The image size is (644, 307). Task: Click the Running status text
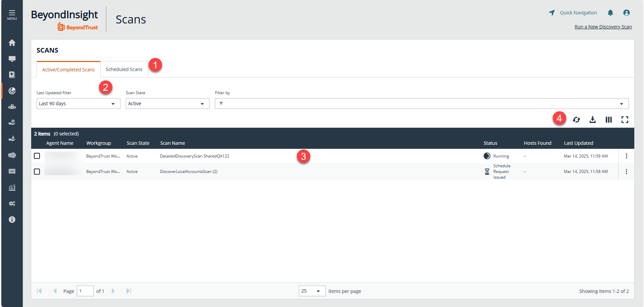click(x=501, y=156)
